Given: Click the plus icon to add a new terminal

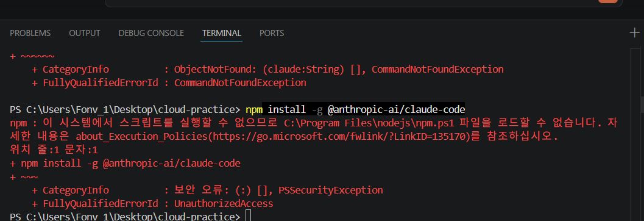Looking at the screenshot, I should click(634, 33).
